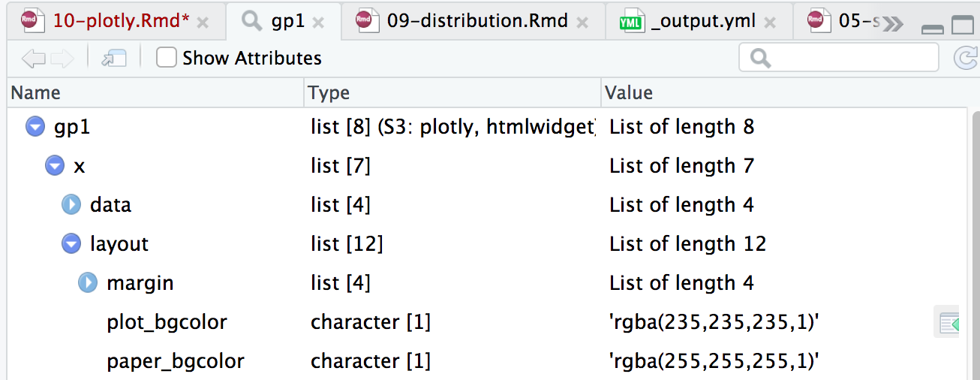The height and width of the screenshot is (380, 980).
Task: Close the gp1 viewer tab
Action: 318,23
